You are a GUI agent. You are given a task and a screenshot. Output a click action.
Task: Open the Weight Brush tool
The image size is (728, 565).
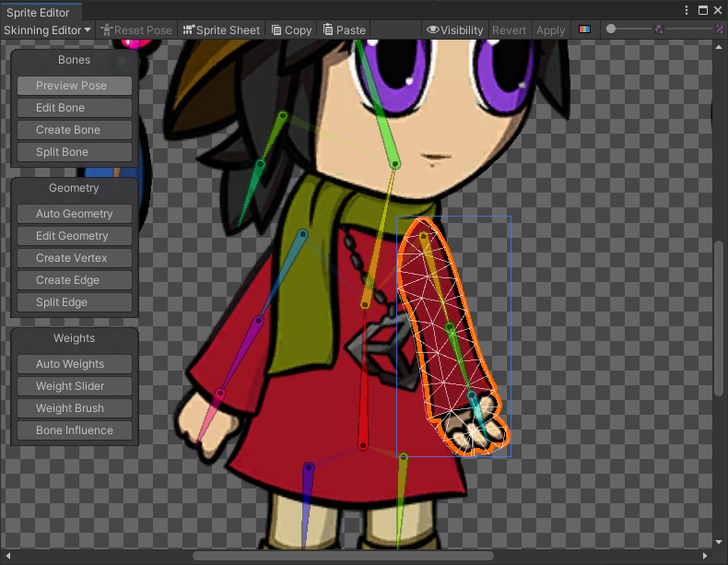[x=74, y=408]
